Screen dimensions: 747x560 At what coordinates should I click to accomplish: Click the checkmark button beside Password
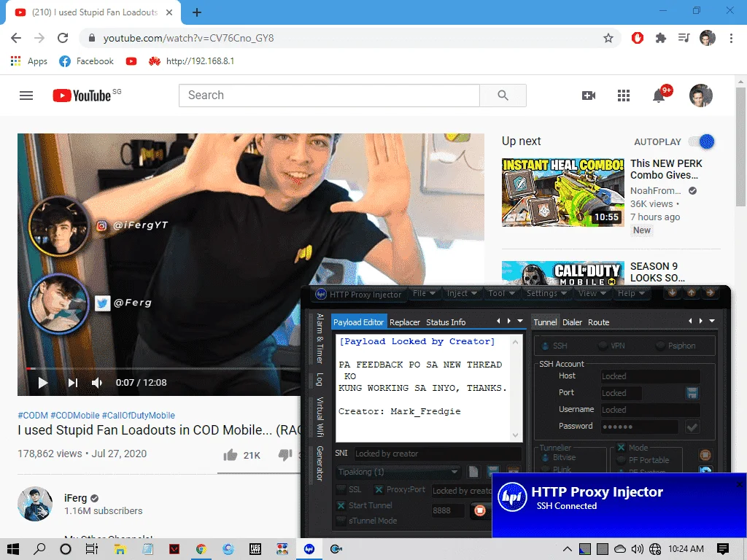click(692, 427)
